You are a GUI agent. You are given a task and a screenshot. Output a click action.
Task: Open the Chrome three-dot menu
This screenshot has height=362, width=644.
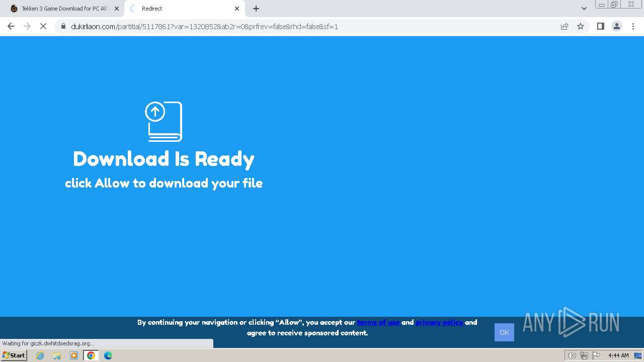tap(633, 26)
